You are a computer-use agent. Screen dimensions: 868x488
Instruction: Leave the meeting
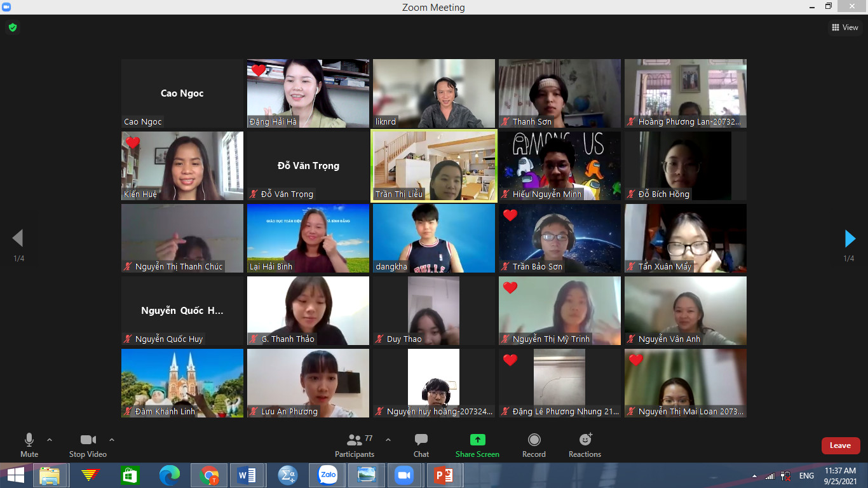point(840,445)
